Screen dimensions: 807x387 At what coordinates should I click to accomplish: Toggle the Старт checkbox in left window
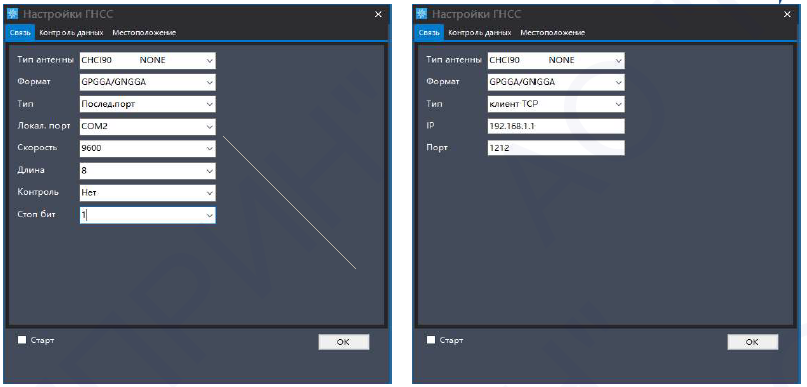tap(22, 340)
